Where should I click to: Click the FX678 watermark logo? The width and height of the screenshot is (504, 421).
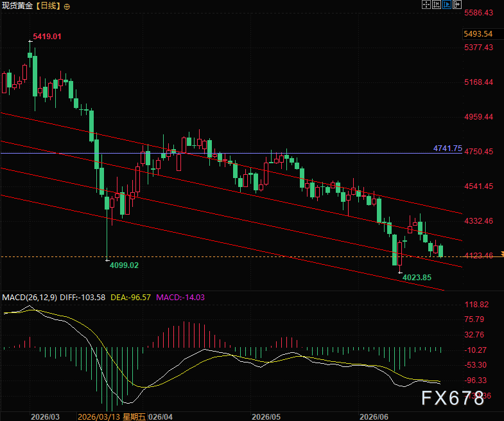(x=453, y=398)
